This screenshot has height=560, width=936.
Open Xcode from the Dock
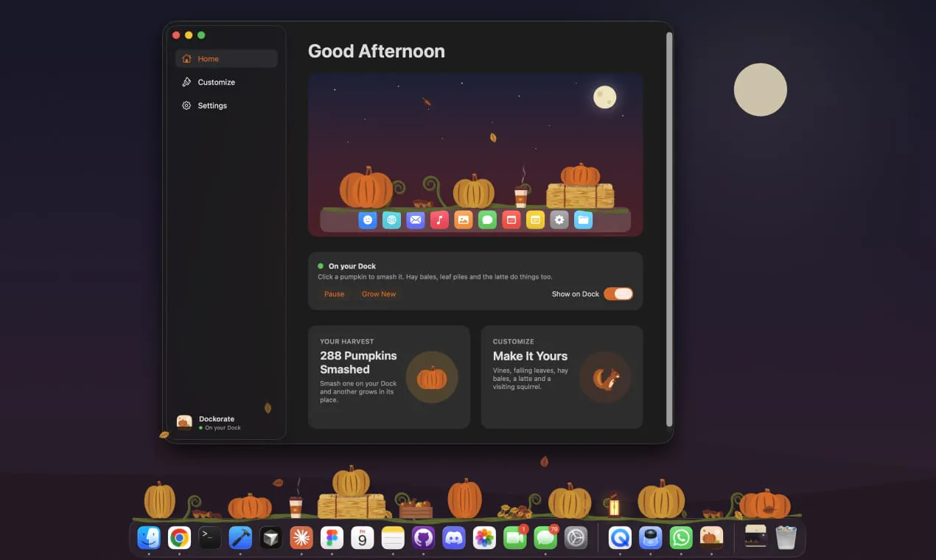(x=240, y=538)
